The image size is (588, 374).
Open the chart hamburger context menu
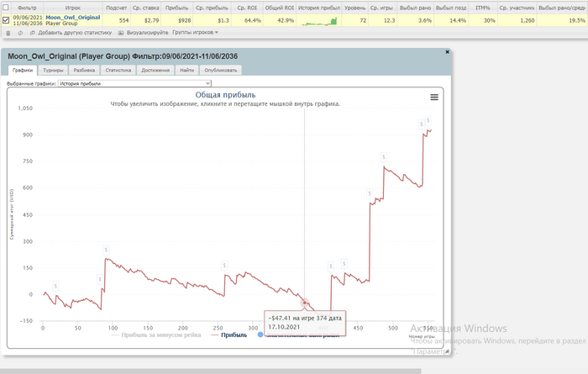click(x=434, y=97)
